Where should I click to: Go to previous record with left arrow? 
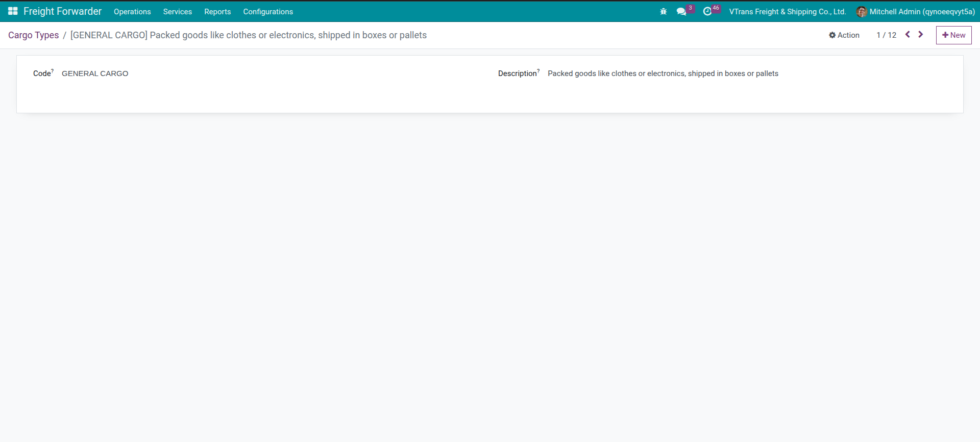(908, 35)
